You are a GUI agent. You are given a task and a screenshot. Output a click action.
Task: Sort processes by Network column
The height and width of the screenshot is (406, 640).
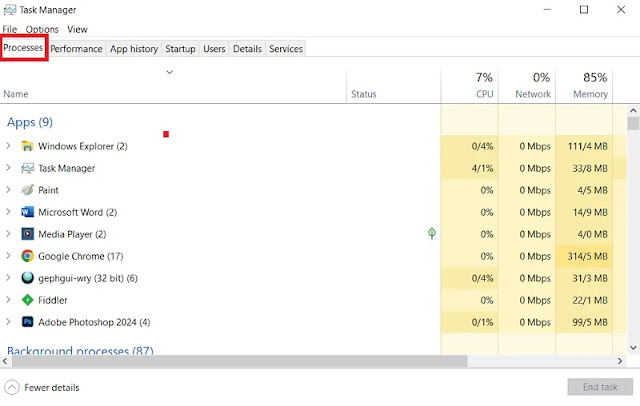click(527, 86)
